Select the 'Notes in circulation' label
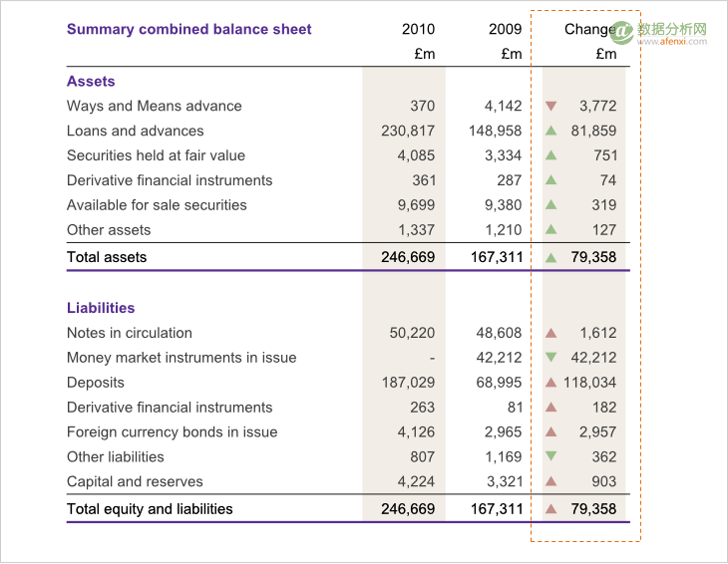 click(x=130, y=333)
